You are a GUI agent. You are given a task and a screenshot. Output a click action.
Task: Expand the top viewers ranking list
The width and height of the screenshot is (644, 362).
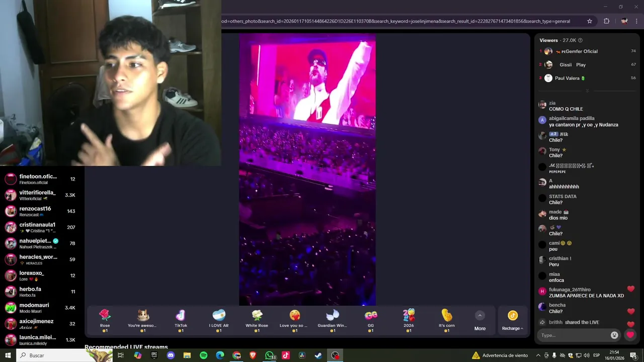pos(587,90)
